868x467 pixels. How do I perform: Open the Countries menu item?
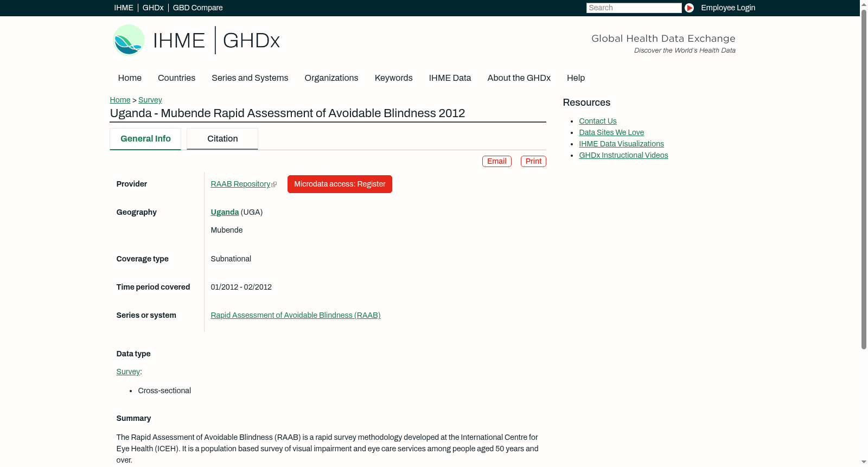[176, 78]
